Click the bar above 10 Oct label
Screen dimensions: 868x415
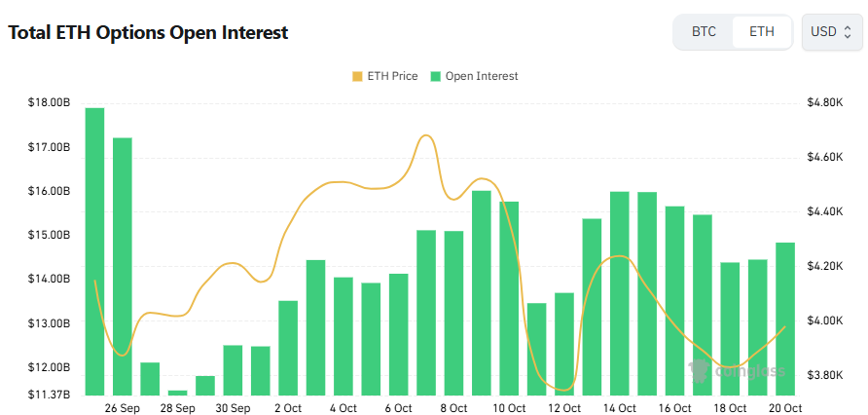pyautogui.click(x=509, y=297)
